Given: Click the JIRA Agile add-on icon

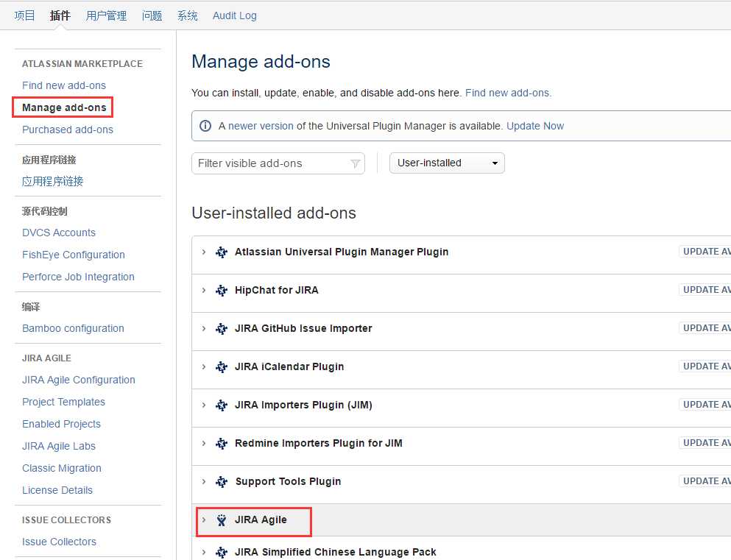Looking at the screenshot, I should (222, 520).
